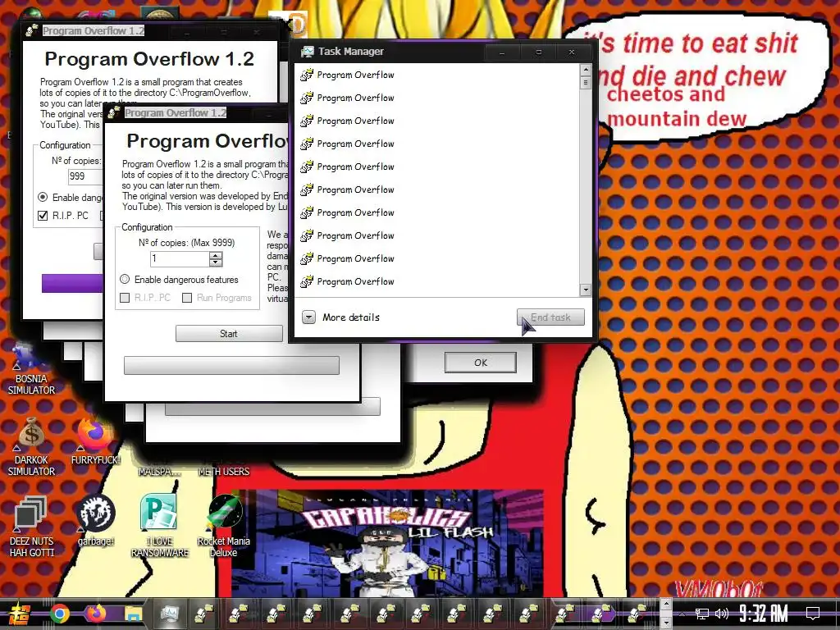Screen dimensions: 840x630
Task: Open the network tray icon
Action: click(x=702, y=614)
